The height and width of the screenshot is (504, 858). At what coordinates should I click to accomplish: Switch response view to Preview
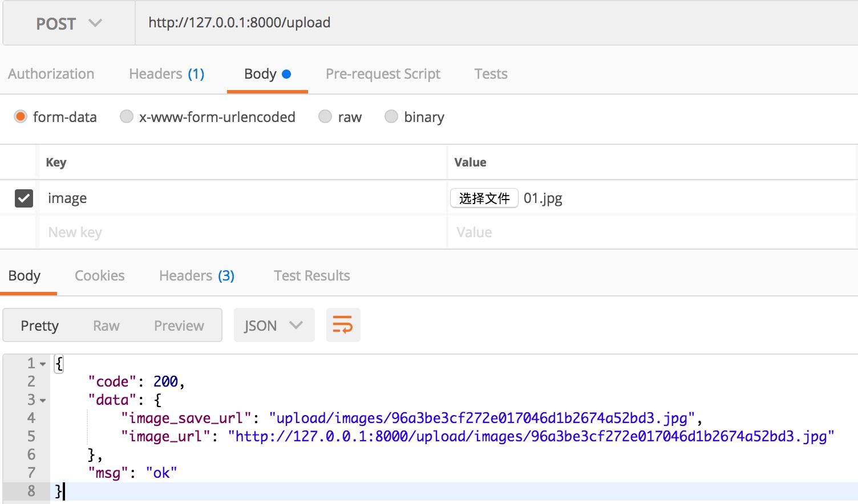tap(179, 326)
